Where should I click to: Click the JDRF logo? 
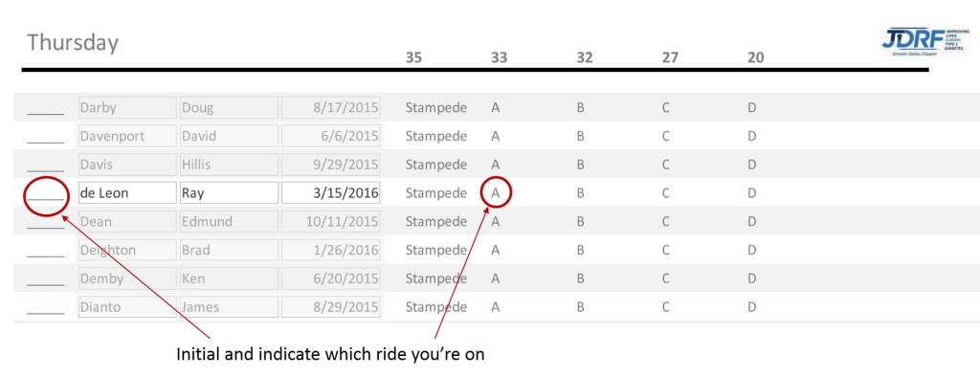coord(925,42)
